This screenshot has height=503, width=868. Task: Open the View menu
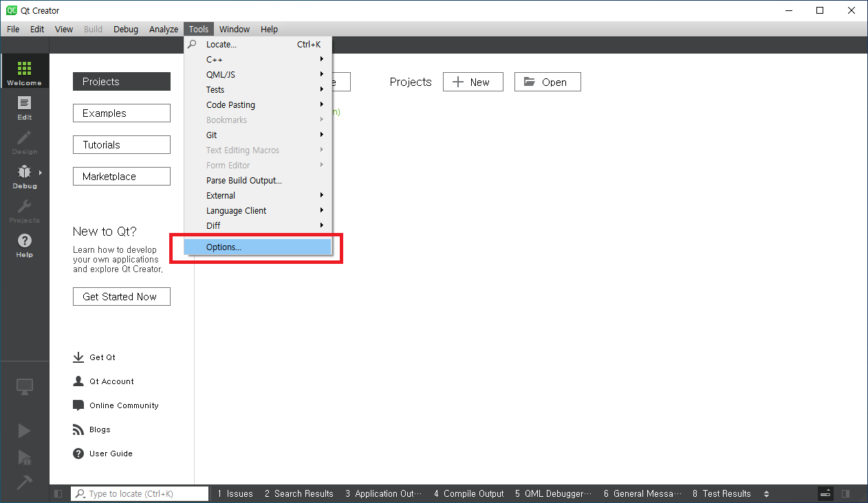(64, 29)
